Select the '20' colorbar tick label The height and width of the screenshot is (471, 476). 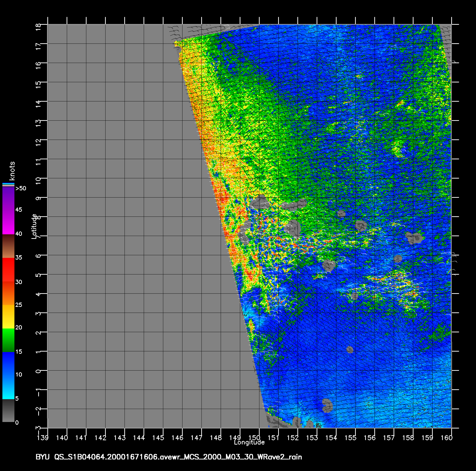(x=19, y=327)
